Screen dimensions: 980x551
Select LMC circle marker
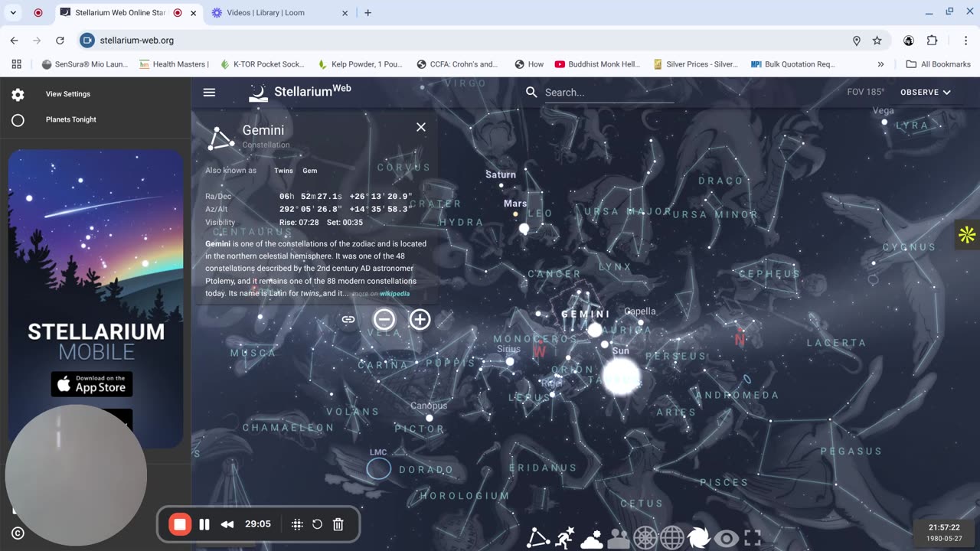click(x=378, y=468)
